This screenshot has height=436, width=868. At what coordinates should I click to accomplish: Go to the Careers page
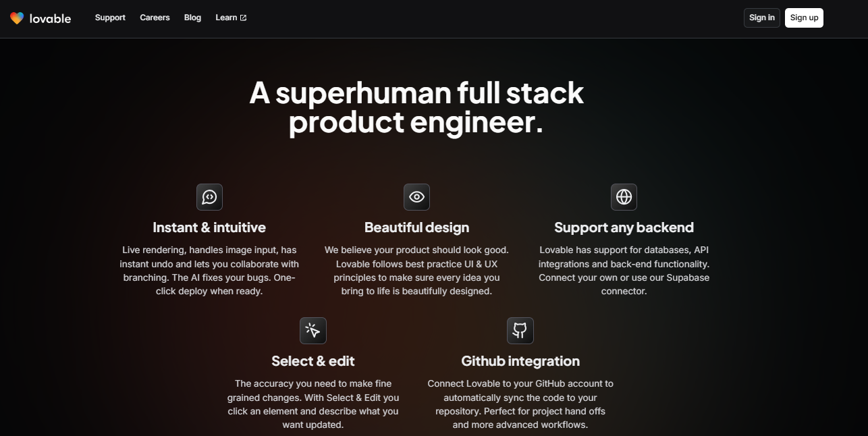(155, 18)
